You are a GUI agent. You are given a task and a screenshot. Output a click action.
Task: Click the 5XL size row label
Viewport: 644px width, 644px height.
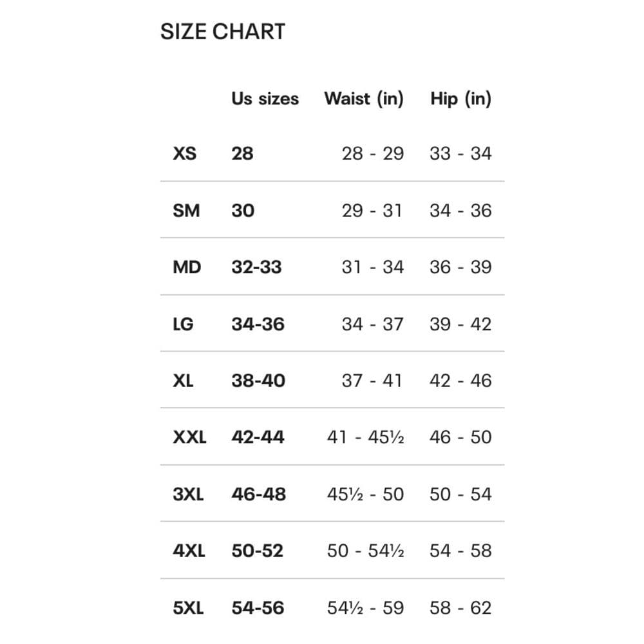point(188,608)
